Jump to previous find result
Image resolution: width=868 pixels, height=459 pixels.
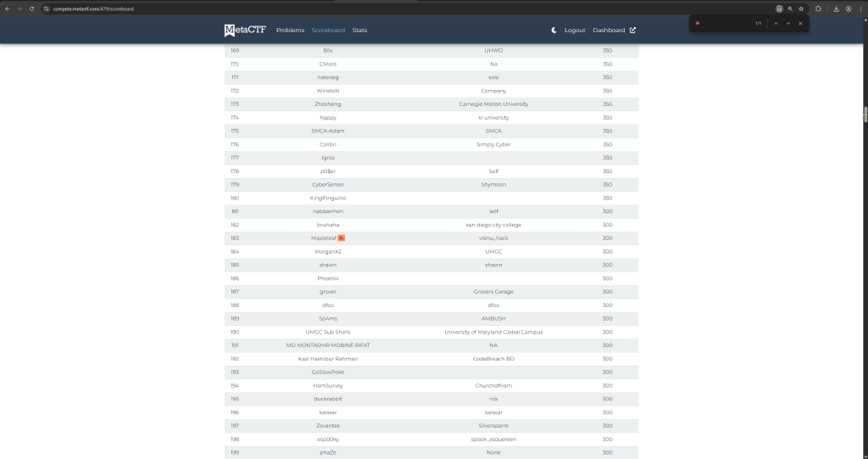pyautogui.click(x=776, y=24)
